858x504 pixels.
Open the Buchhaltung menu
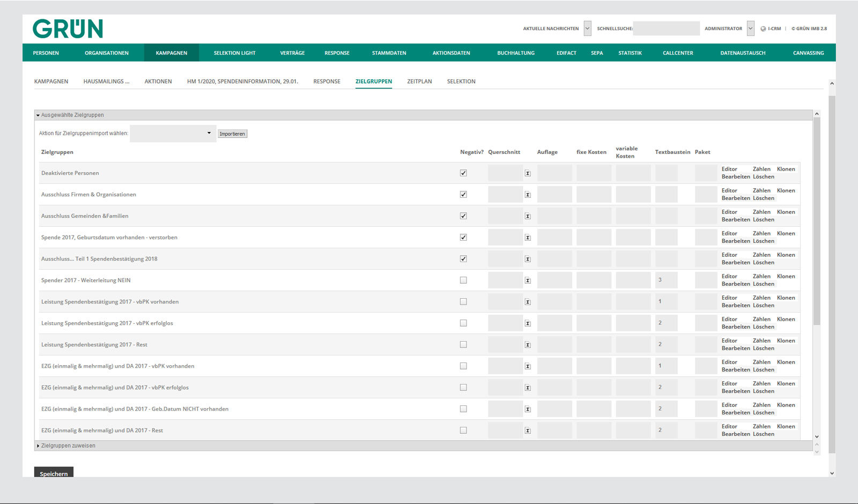click(515, 53)
